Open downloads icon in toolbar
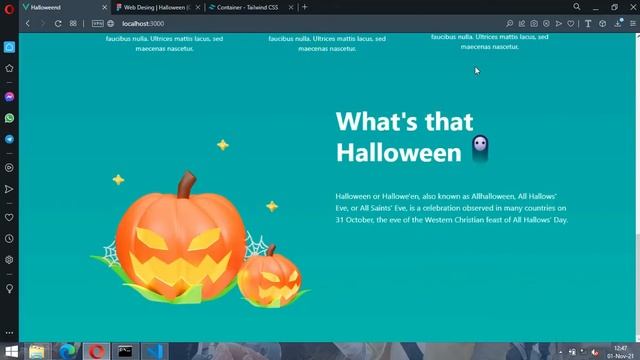 click(618, 24)
